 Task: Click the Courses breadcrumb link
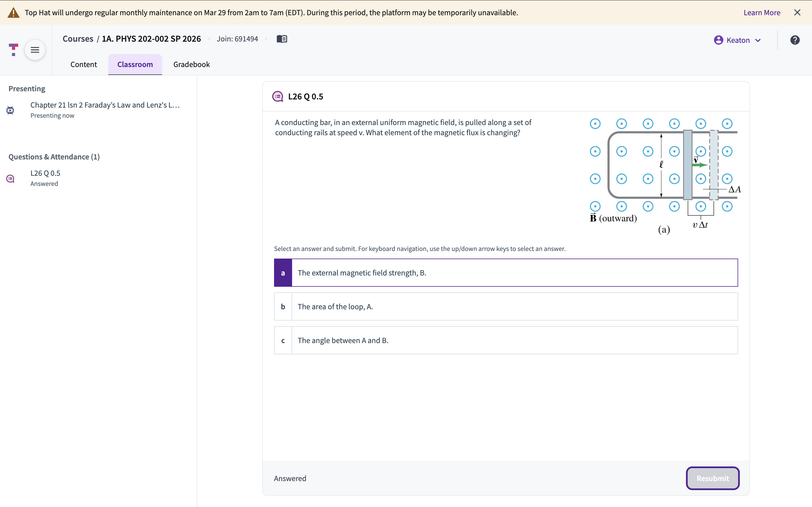[x=78, y=39]
